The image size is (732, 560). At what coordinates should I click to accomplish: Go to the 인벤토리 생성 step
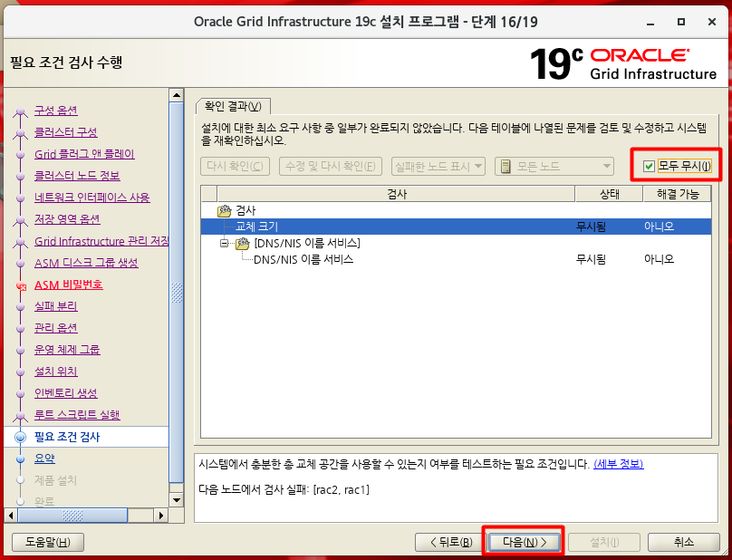point(66,393)
